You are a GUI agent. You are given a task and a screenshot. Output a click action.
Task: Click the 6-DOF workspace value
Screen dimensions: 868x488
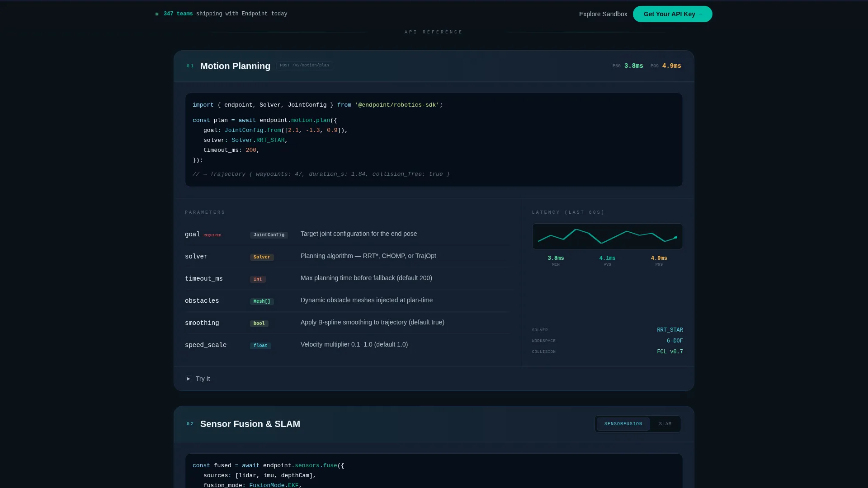(x=675, y=341)
